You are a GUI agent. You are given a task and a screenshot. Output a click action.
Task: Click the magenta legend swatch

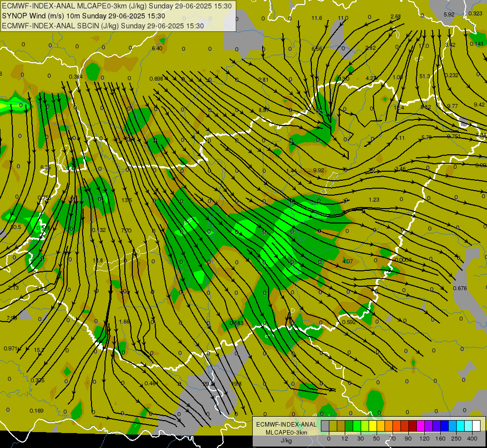(x=420, y=426)
